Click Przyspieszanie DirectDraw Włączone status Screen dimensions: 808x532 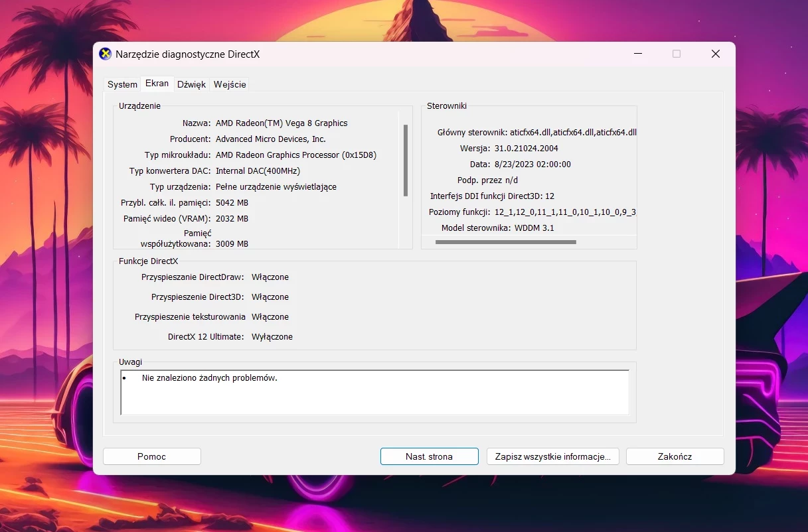(x=270, y=277)
